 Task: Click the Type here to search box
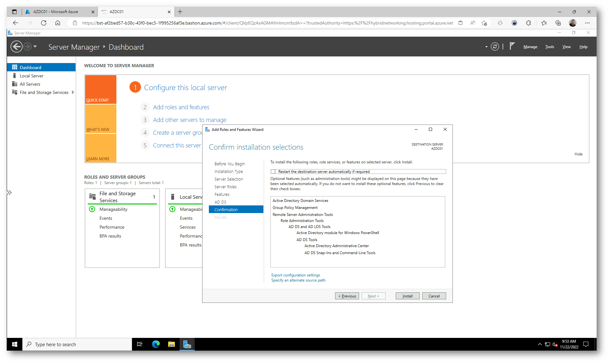coord(77,344)
